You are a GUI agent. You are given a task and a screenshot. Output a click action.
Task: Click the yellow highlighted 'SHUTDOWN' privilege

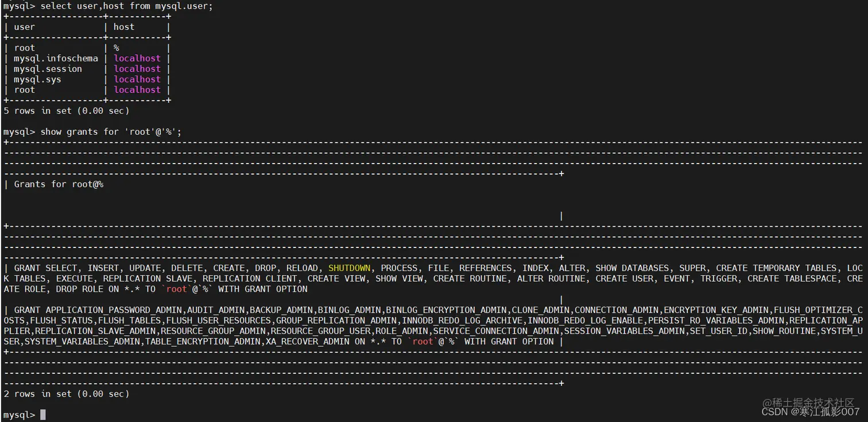point(350,268)
